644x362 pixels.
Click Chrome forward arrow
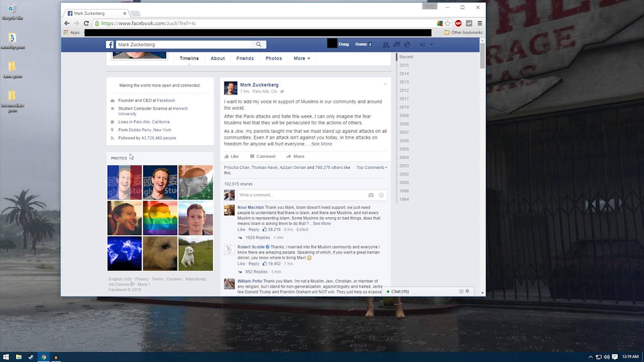76,23
